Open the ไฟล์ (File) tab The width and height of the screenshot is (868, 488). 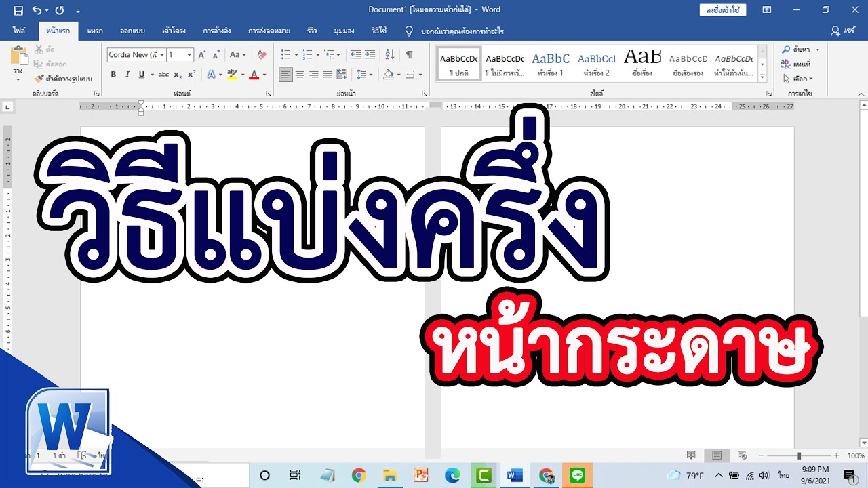pyautogui.click(x=19, y=31)
